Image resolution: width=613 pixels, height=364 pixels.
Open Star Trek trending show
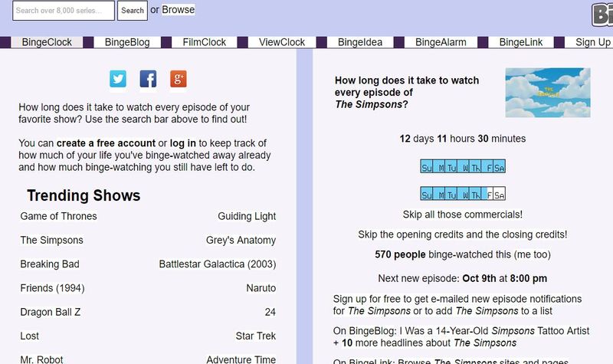pos(256,336)
